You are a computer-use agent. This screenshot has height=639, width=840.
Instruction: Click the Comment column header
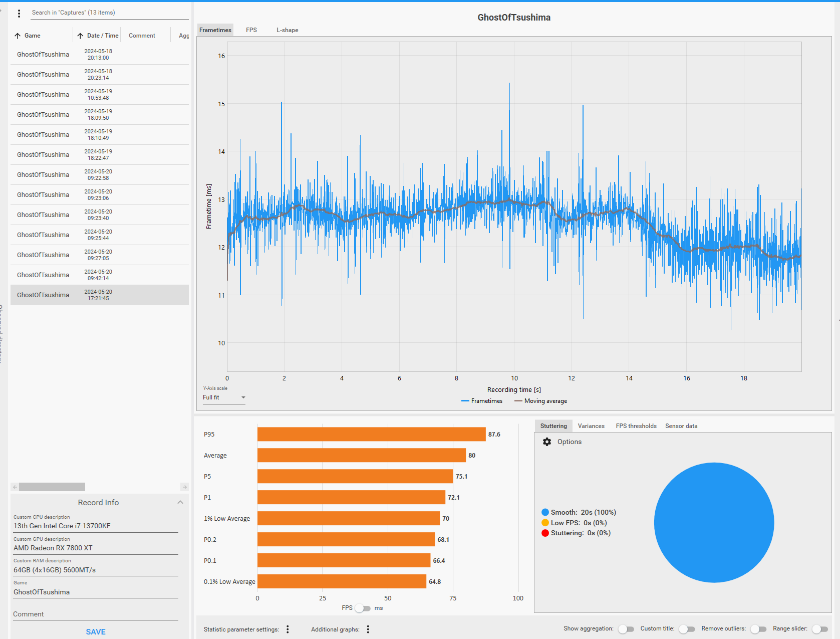(x=142, y=36)
